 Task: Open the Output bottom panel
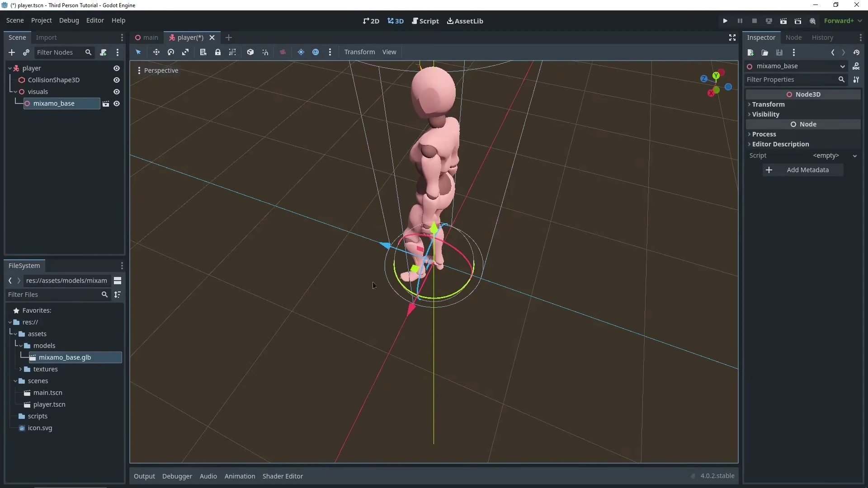(x=144, y=476)
